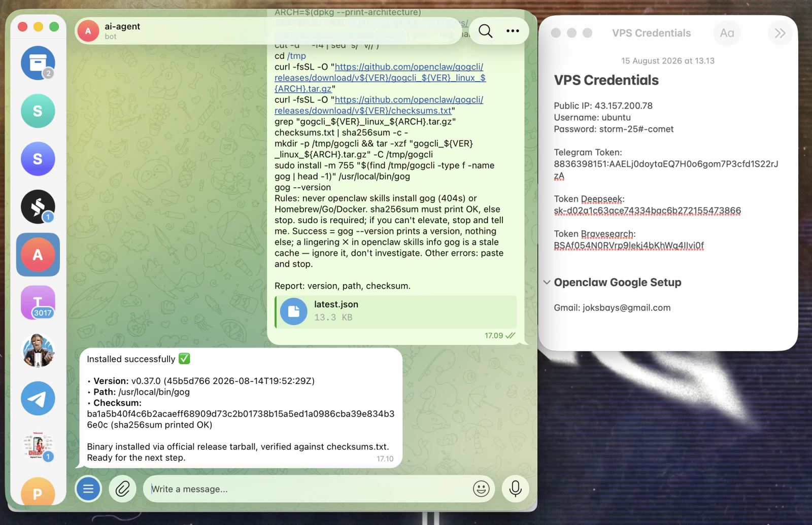Attach a file with the paperclip icon
This screenshot has width=812, height=525.
[122, 489]
